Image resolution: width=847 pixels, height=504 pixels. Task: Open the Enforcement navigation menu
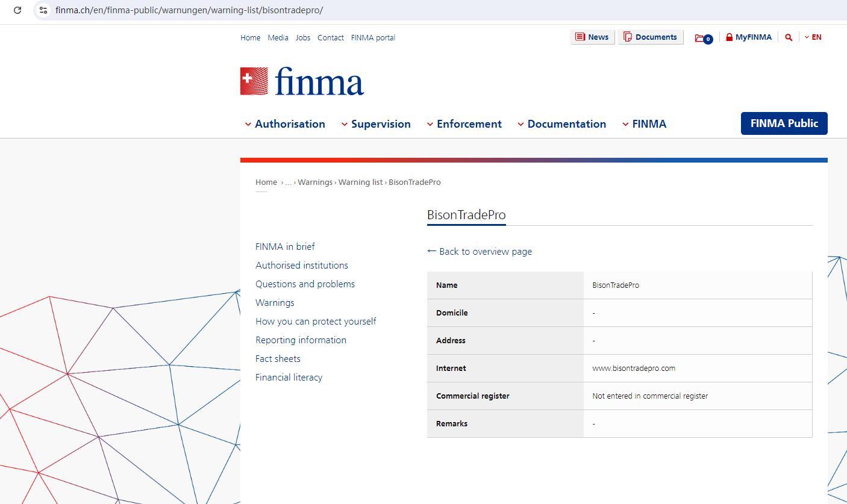click(464, 124)
